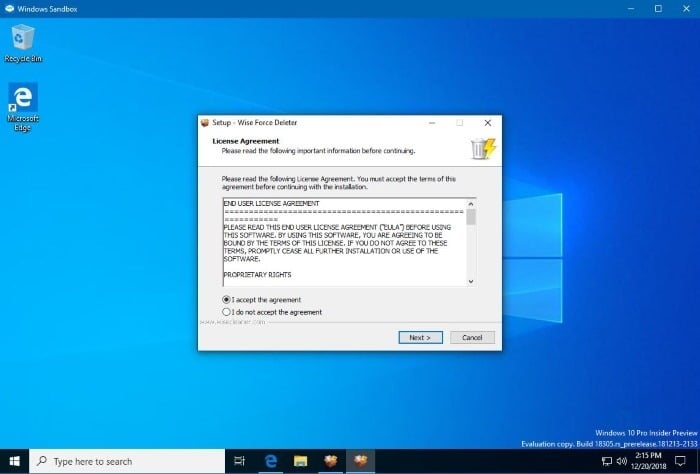Click Next to continue setup
The height and width of the screenshot is (474, 700).
421,337
